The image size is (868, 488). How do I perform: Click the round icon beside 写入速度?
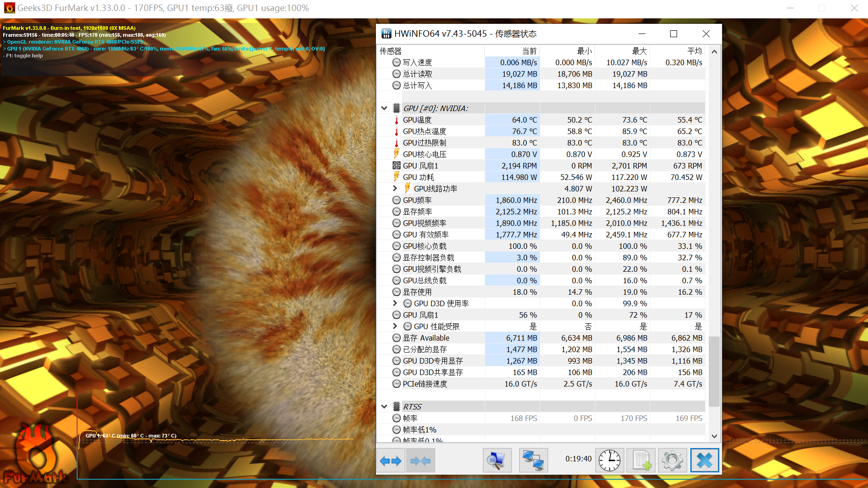pyautogui.click(x=397, y=62)
